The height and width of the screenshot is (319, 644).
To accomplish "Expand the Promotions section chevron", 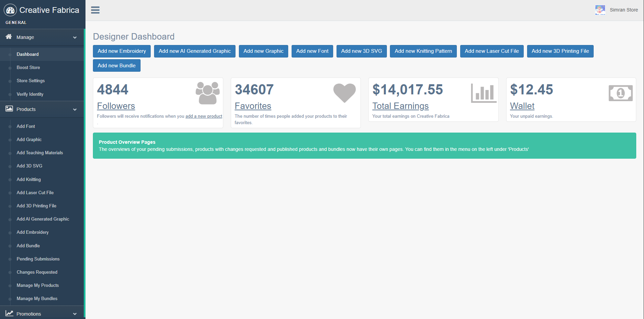I will 75,314.
